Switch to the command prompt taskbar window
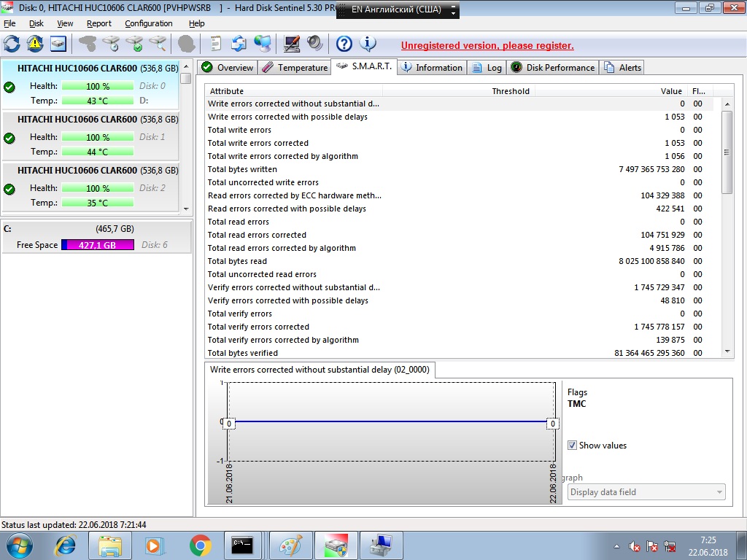The height and width of the screenshot is (560, 747). (x=244, y=545)
